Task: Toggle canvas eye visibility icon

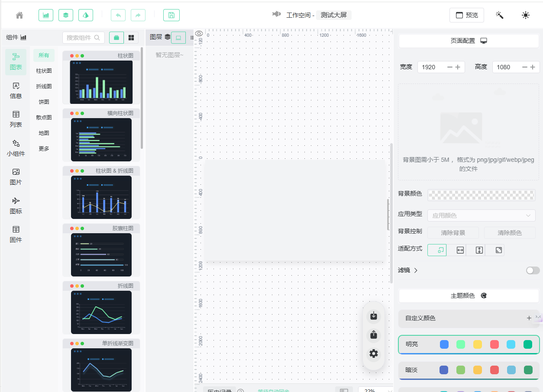Action: pyautogui.click(x=199, y=34)
